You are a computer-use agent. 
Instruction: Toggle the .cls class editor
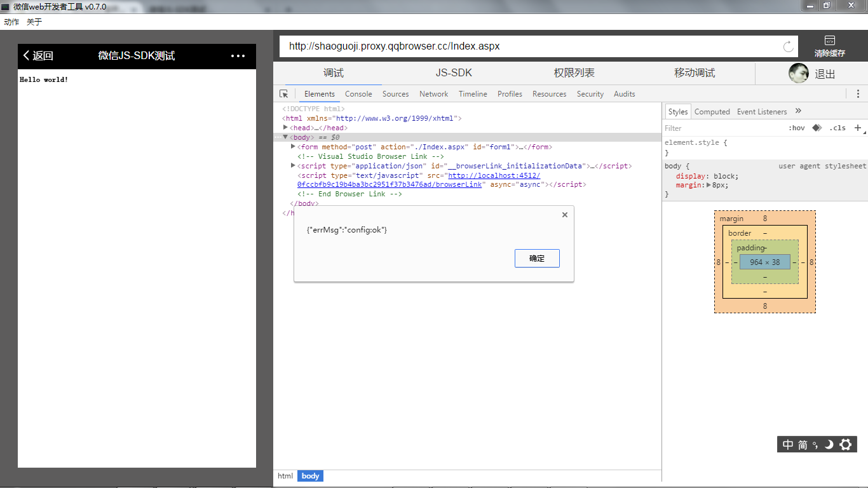pyautogui.click(x=837, y=128)
